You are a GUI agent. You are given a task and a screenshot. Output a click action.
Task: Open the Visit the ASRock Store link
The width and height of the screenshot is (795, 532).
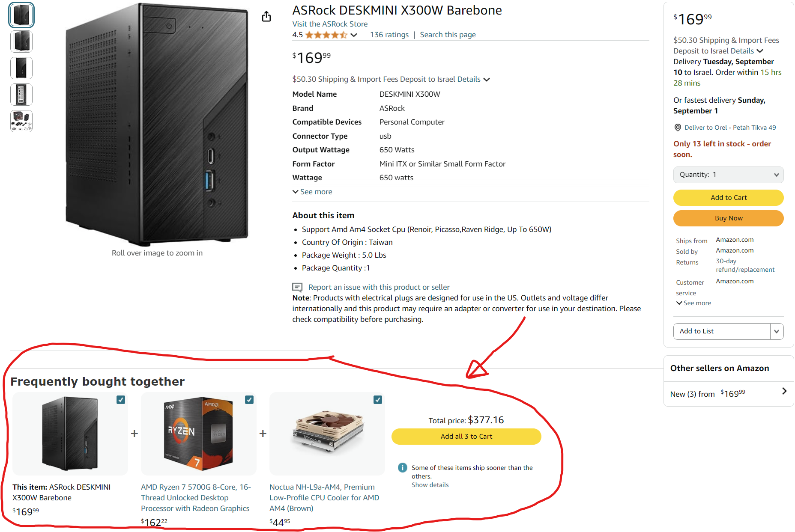[x=330, y=24]
